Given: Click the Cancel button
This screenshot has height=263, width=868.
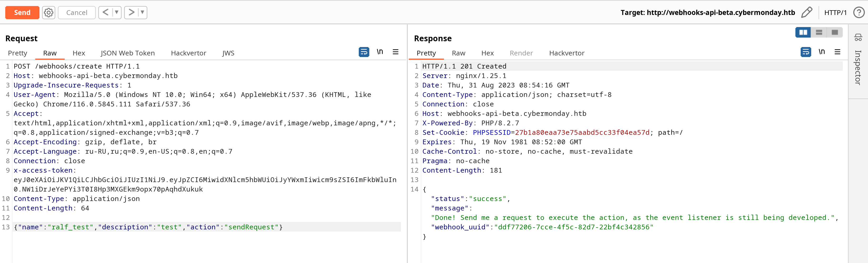Looking at the screenshot, I should tap(77, 12).
